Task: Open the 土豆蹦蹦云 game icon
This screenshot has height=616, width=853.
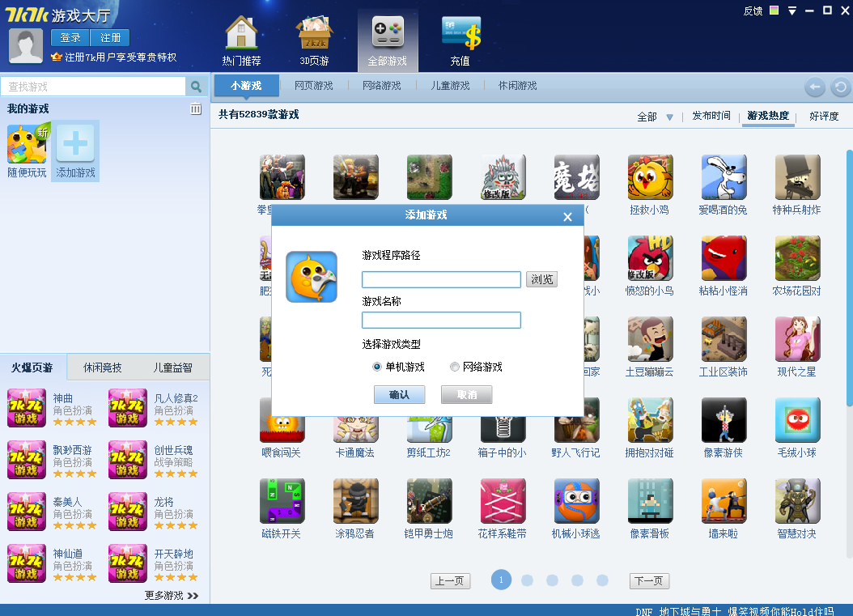Action: click(650, 339)
